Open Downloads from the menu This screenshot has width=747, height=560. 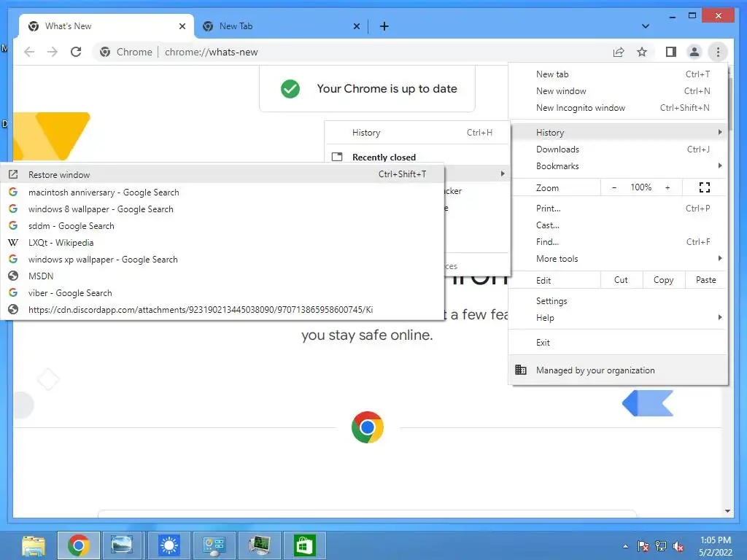tap(618, 149)
